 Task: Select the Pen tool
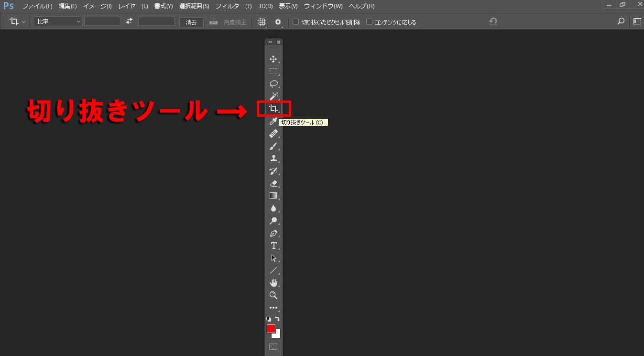click(273, 234)
